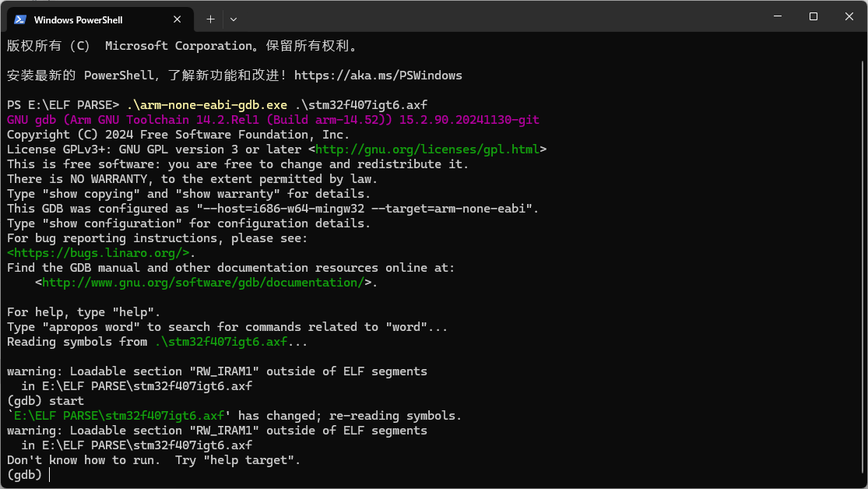Close the terminal window
868x489 pixels.
click(x=849, y=16)
